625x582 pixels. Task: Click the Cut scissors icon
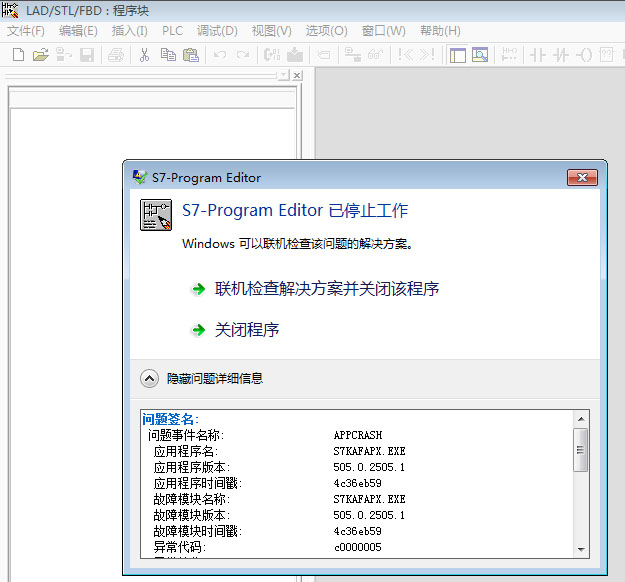pos(144,55)
